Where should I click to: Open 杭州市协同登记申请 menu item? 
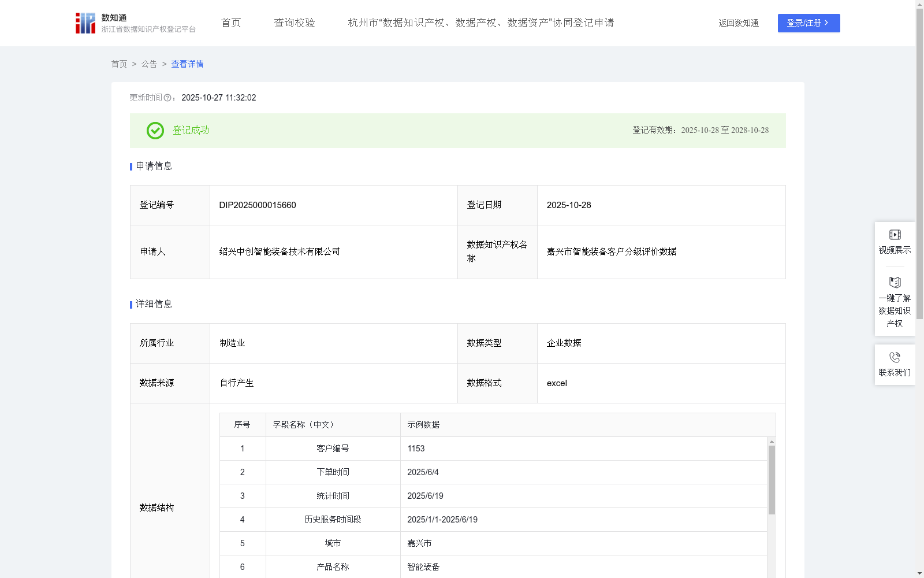coord(481,23)
